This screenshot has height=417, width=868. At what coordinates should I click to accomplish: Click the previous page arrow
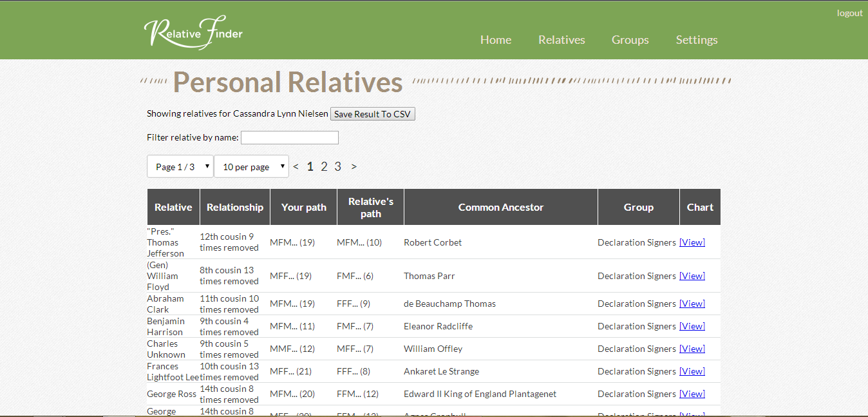(296, 166)
